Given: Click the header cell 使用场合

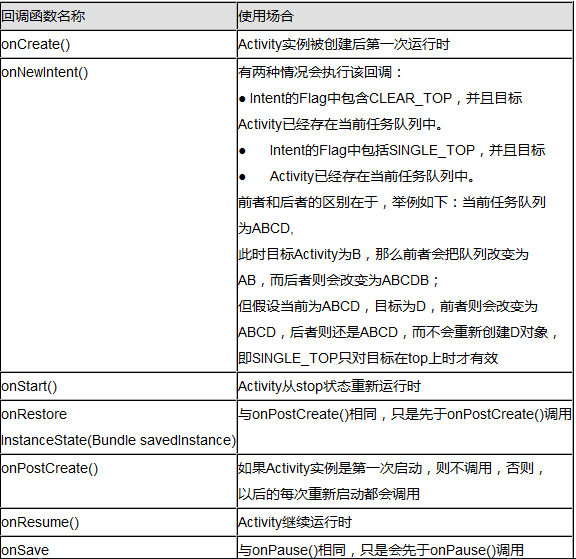Looking at the screenshot, I should (x=404, y=16).
